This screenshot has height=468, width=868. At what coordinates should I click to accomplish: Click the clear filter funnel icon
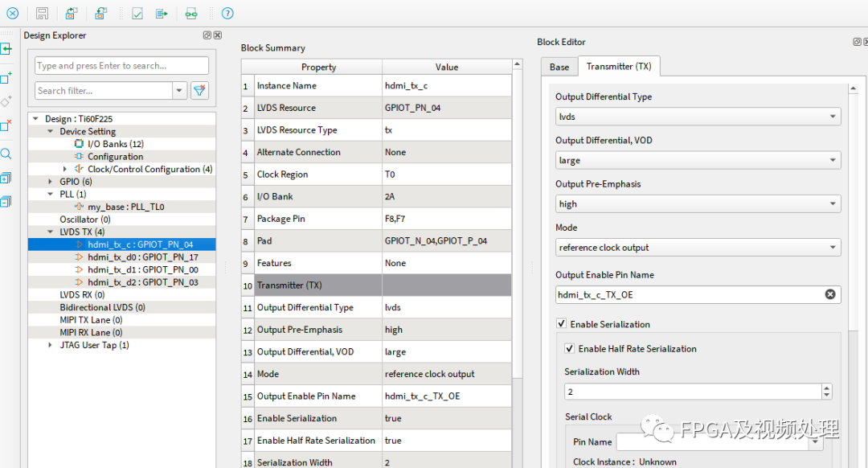[200, 90]
